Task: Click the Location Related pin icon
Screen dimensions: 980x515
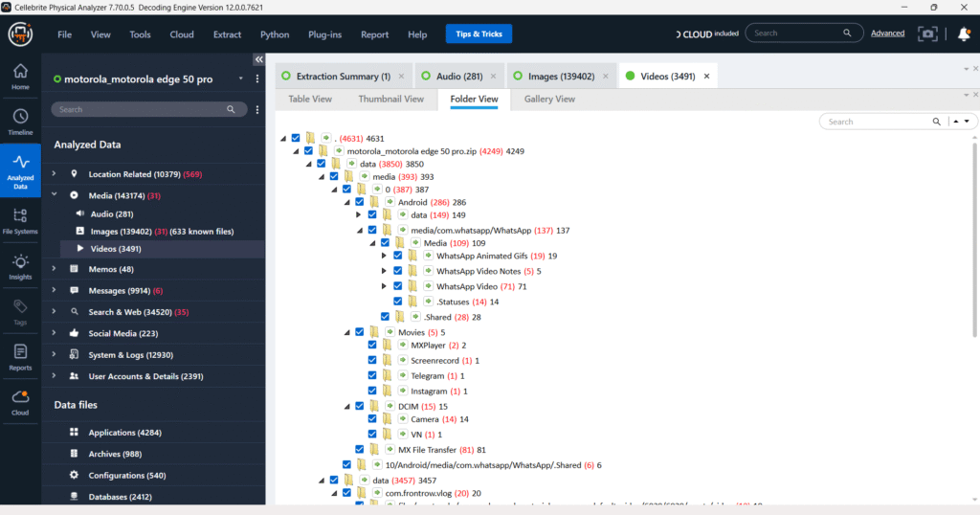Action: pyautogui.click(x=74, y=174)
